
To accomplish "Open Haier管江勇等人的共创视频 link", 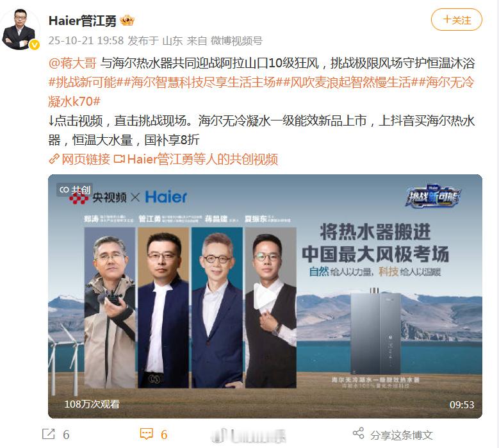I will click(202, 159).
